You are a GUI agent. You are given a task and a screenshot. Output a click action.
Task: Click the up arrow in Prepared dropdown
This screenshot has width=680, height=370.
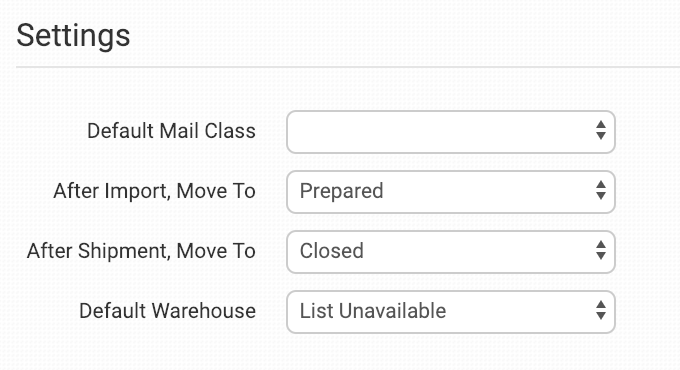[601, 185]
